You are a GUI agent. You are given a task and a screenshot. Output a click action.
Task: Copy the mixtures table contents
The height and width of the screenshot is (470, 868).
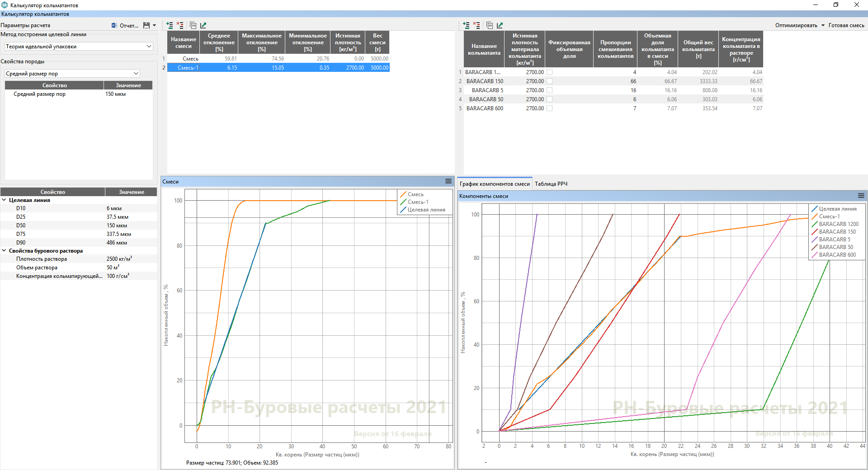(x=193, y=25)
